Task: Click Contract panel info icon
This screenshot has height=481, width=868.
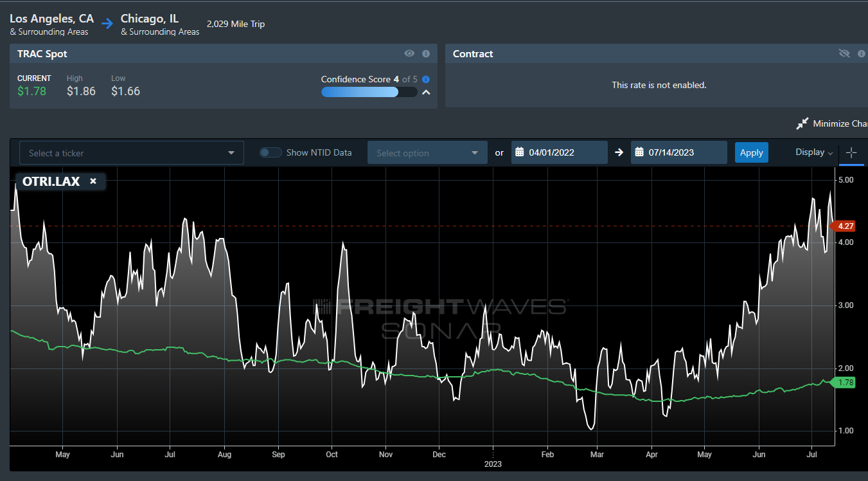Action: tap(861, 54)
